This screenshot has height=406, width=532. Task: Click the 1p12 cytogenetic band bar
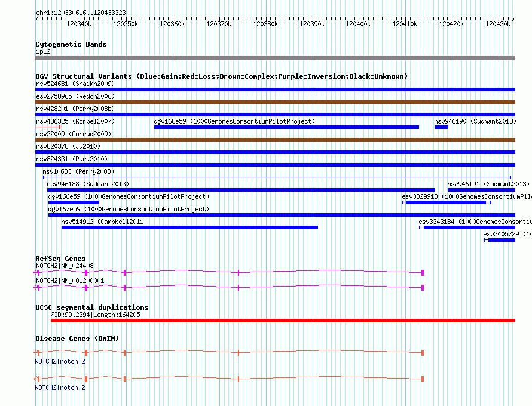[275, 58]
